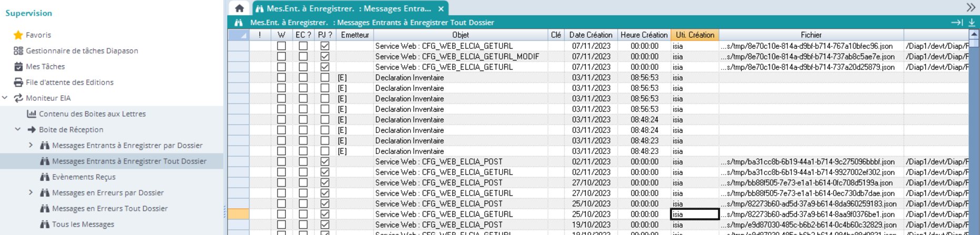Click the Home tab icon

pos(239,8)
